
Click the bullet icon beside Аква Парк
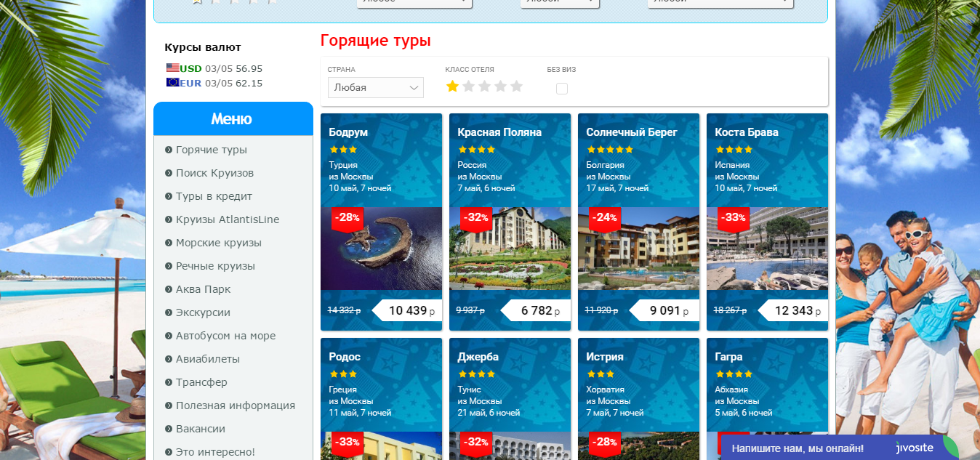pyautogui.click(x=169, y=289)
